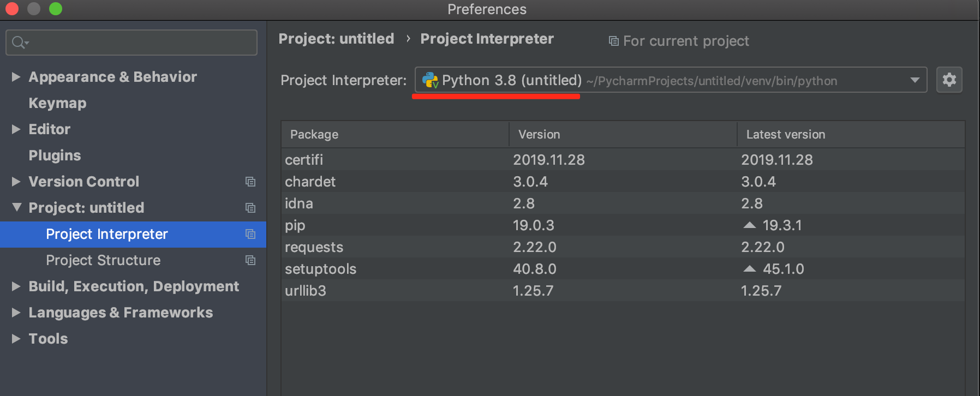Expand the Appearance & Behavior section

pyautogui.click(x=16, y=77)
